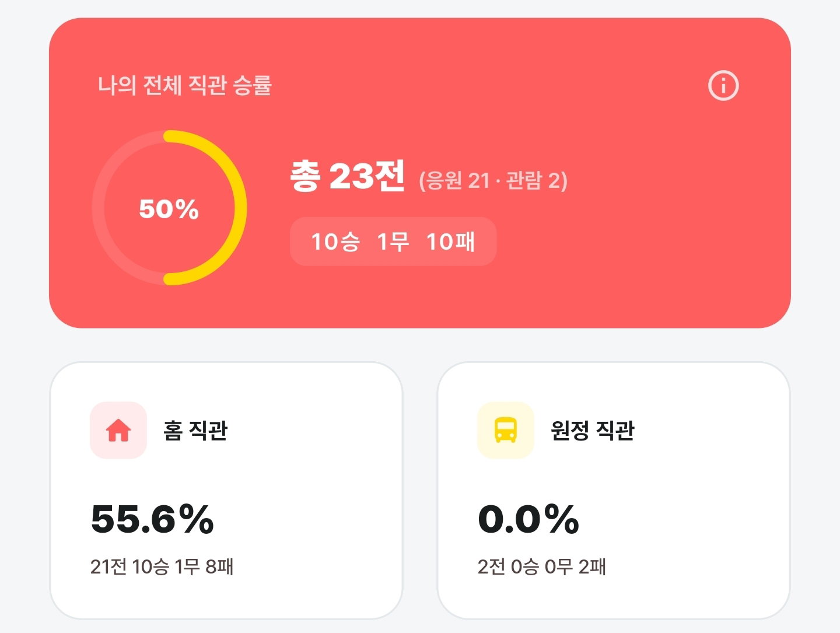Select the 21전 10승 1무 8패 record
840x633 pixels.
162,566
